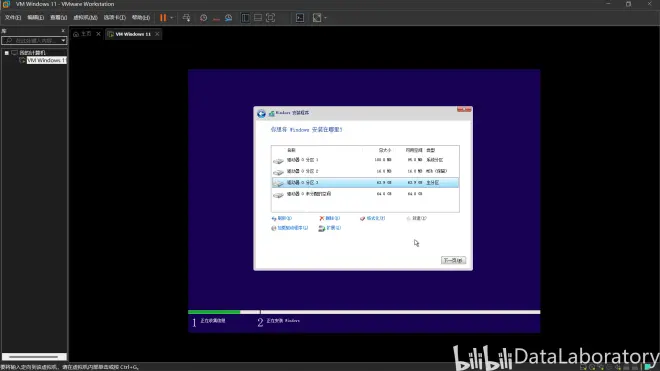Select drive 0 partition 1 row

coord(365,160)
